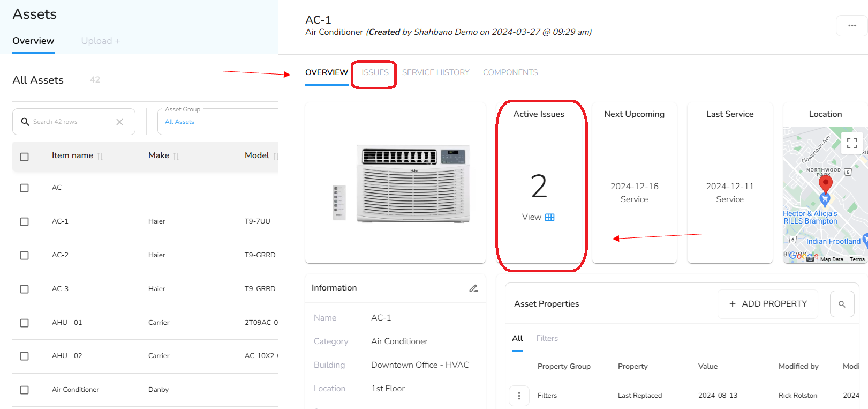868x409 pixels.
Task: Click the 1st Floor location value
Action: click(388, 389)
